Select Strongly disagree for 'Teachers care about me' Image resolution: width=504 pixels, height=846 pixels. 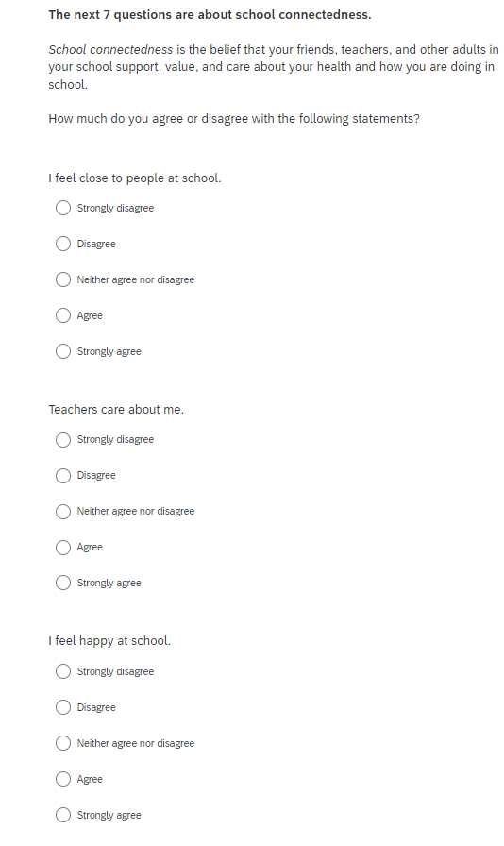63,440
